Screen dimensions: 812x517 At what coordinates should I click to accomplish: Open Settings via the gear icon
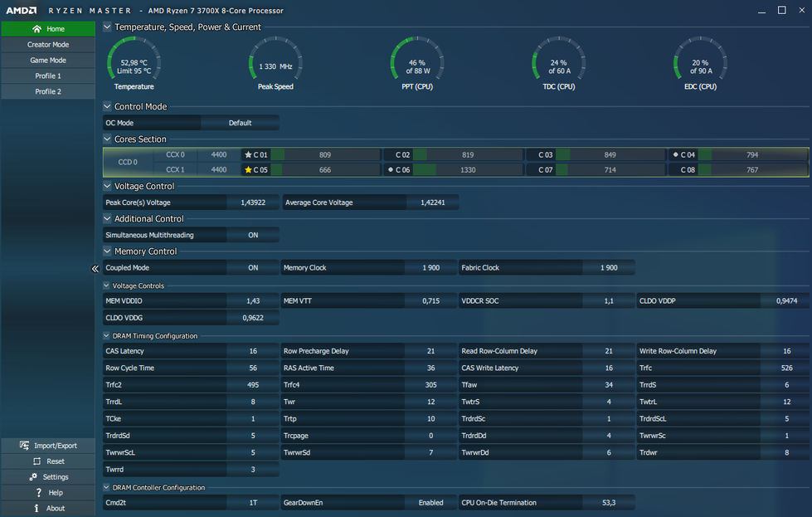tap(33, 477)
